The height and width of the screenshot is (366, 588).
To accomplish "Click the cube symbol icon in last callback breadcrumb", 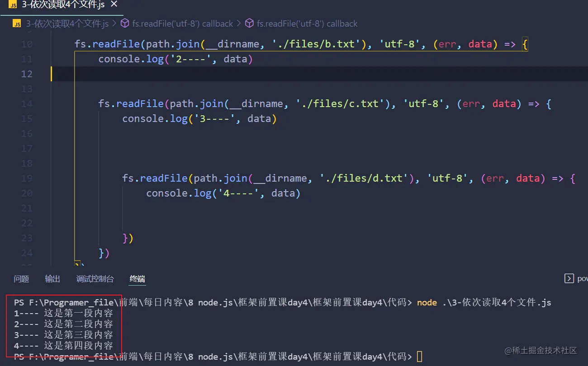I will click(x=249, y=23).
